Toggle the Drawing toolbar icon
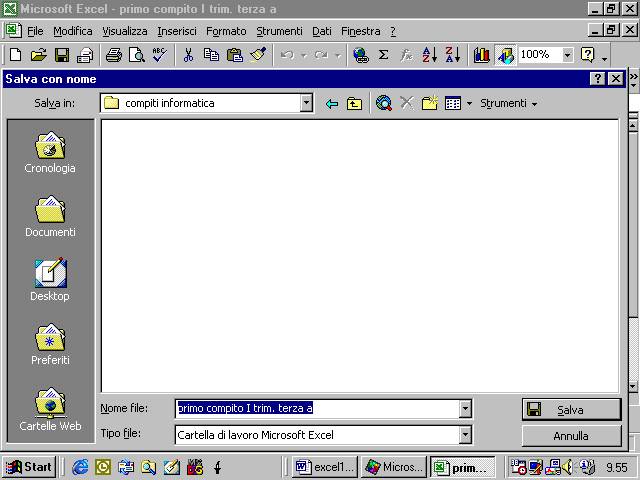Screen dimensions: 640x480 [x=505, y=55]
